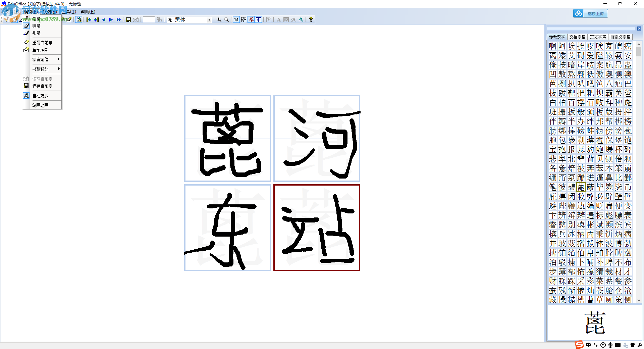Open the 黑体 font dropdown
This screenshot has height=349, width=644.
[x=209, y=19]
